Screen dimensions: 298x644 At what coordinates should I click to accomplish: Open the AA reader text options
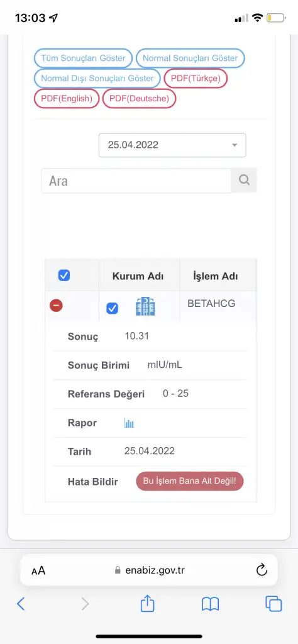tap(38, 570)
